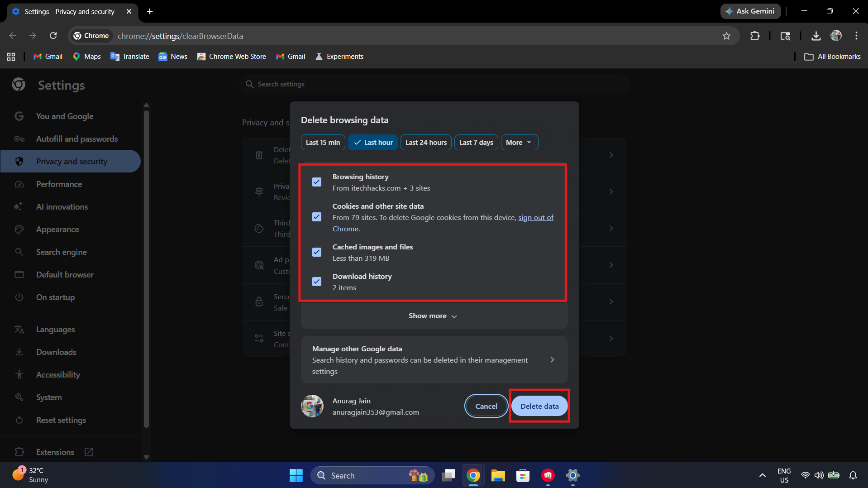Click the Chrome taskbar icon
Image resolution: width=868 pixels, height=488 pixels.
473,475
